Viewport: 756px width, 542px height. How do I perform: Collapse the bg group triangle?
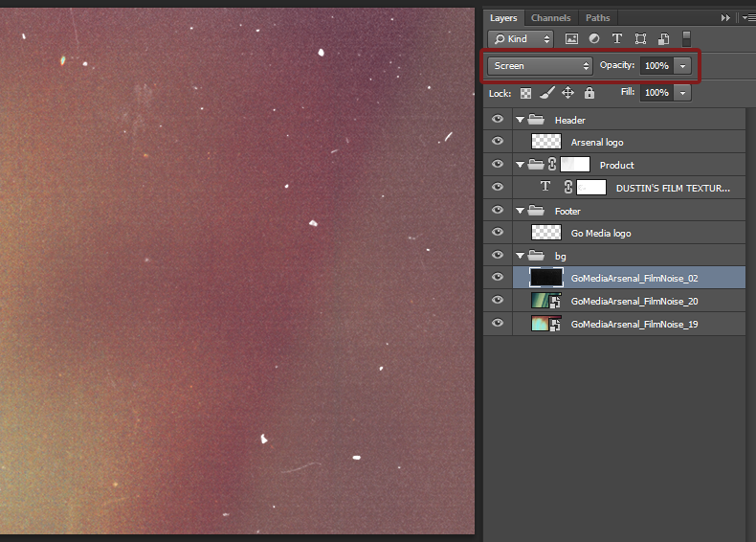click(x=520, y=256)
